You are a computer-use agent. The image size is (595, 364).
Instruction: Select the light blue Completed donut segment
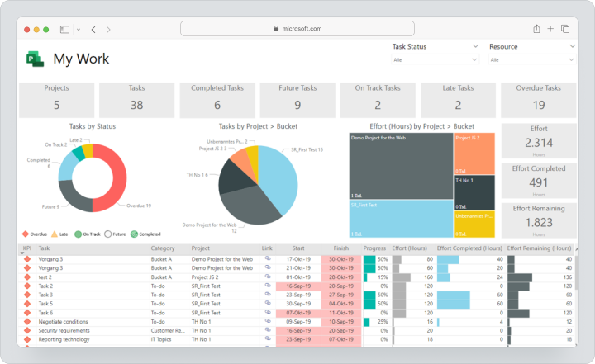pos(65,168)
